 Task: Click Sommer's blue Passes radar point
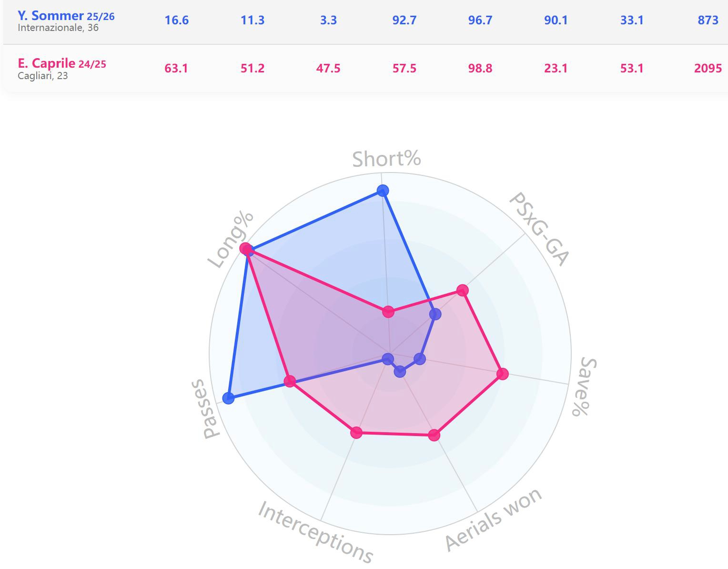coord(229,398)
